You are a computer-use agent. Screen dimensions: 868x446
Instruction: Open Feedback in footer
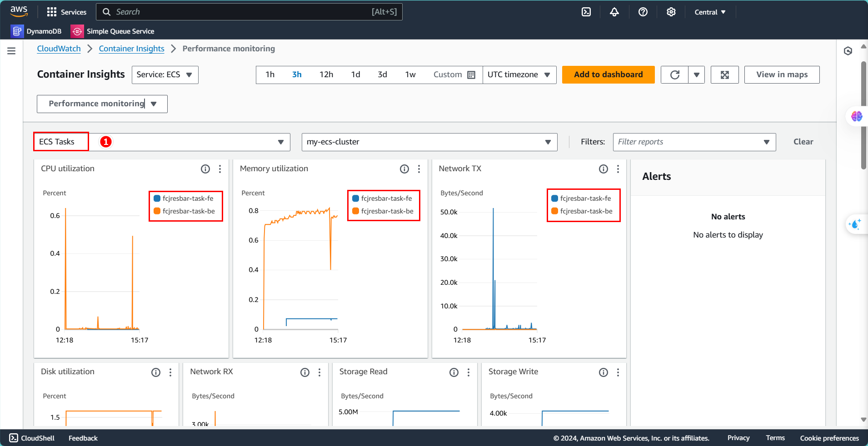point(83,438)
